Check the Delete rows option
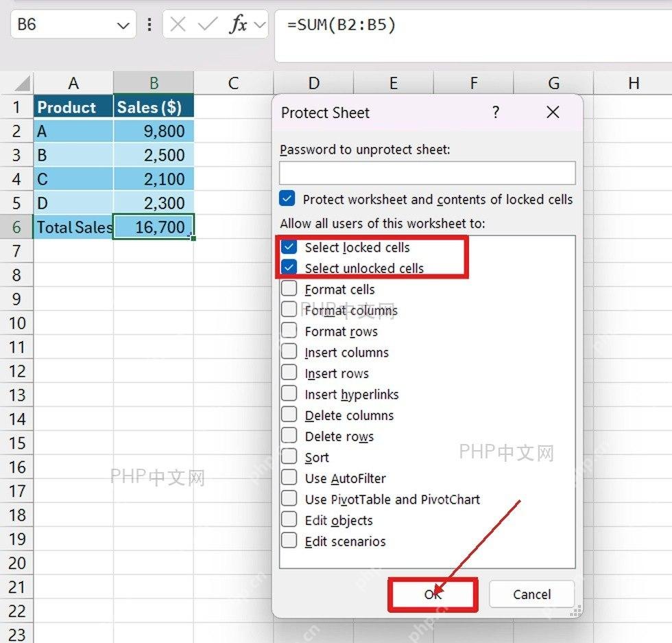 point(289,436)
